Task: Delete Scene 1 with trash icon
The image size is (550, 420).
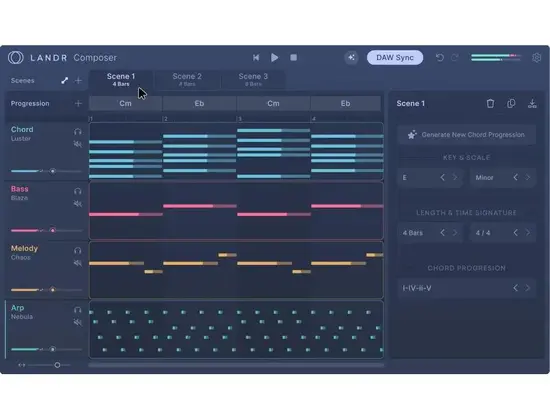Action: coord(490,104)
